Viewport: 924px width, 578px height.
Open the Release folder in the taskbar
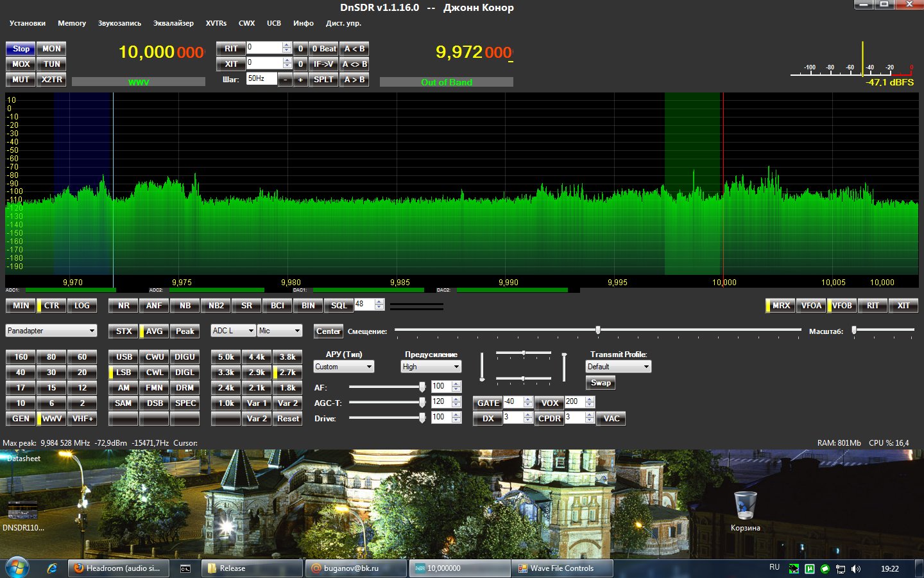tap(252, 568)
